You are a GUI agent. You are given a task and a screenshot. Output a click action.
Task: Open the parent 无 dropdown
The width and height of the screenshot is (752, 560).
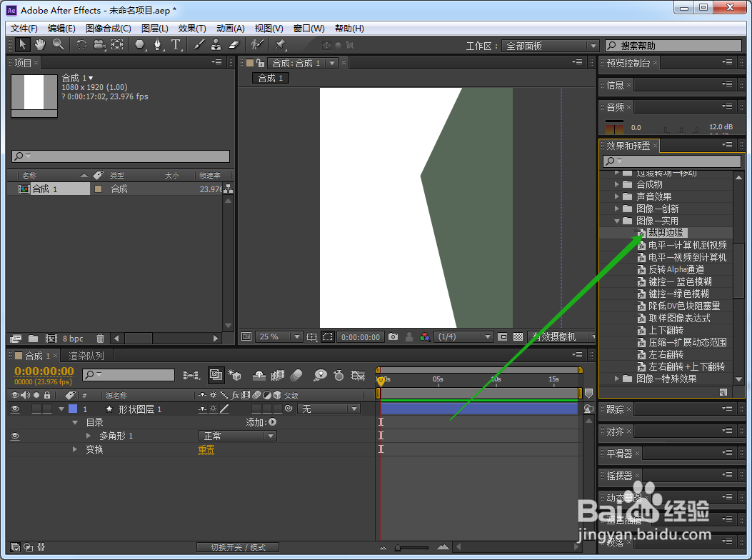329,409
